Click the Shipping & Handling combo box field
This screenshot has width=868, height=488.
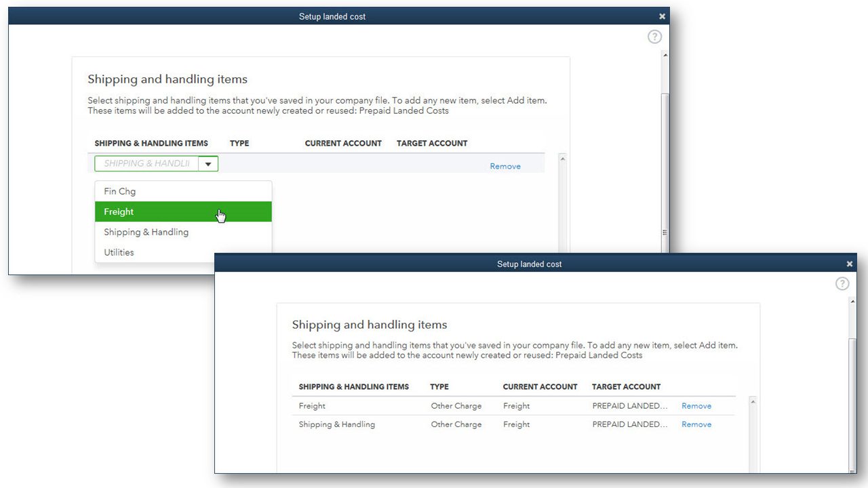(146, 163)
